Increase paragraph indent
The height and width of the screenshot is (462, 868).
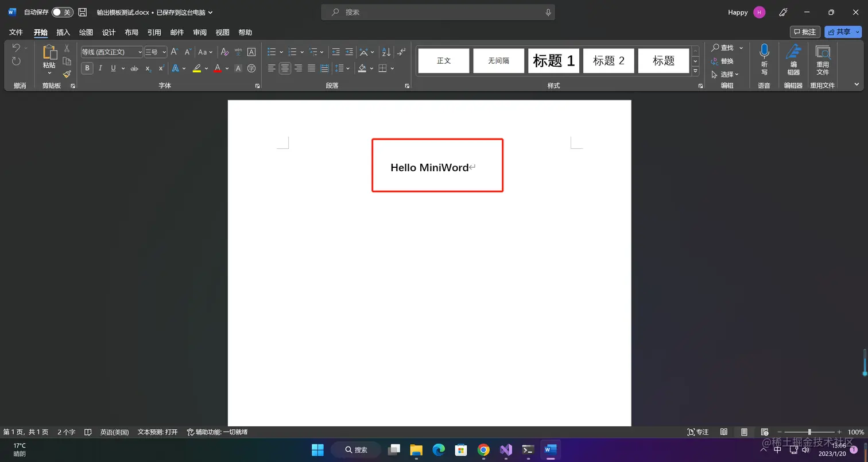click(x=349, y=52)
